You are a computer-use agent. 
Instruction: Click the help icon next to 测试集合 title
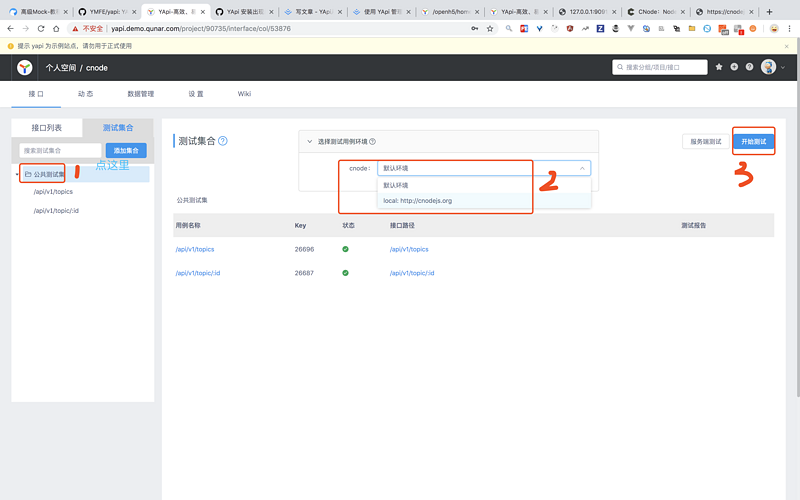[x=222, y=141]
